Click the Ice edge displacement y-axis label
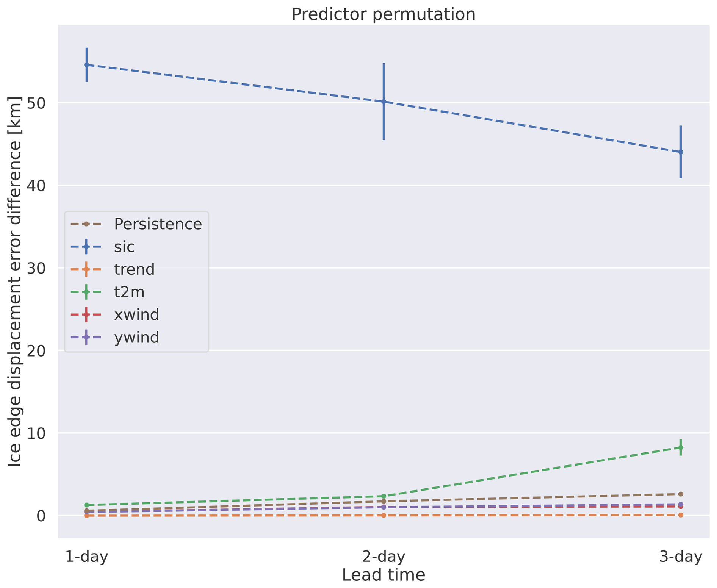The height and width of the screenshot is (588, 717). tap(15, 282)
